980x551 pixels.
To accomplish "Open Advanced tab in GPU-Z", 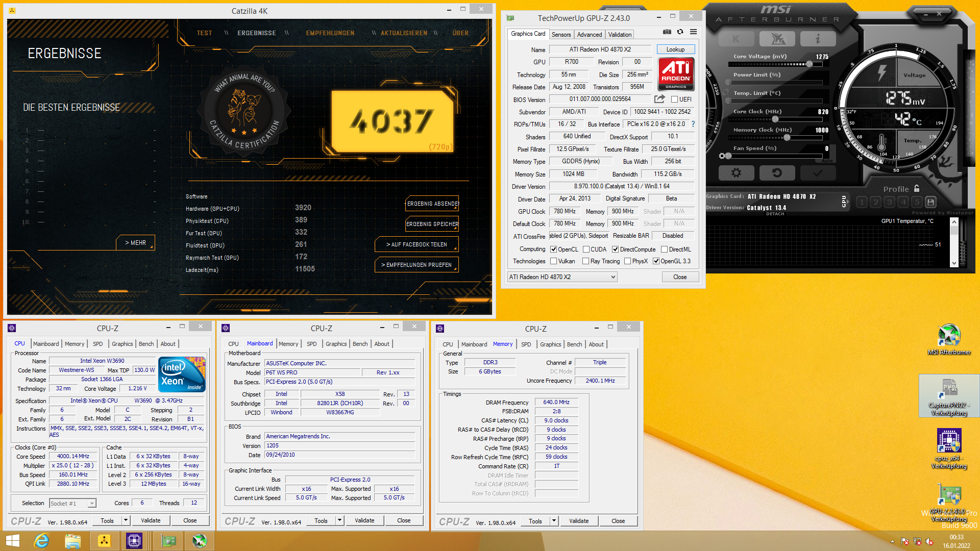I will pos(590,35).
